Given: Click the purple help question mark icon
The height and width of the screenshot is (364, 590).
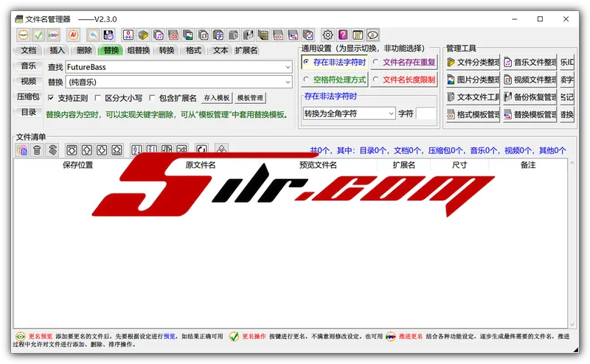Looking at the screenshot, I should click(x=343, y=35).
